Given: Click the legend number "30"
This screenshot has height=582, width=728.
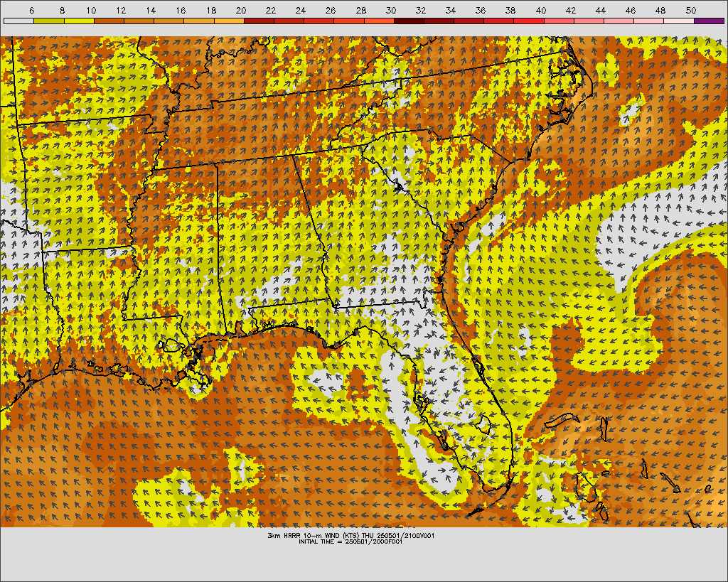Looking at the screenshot, I should (391, 10).
